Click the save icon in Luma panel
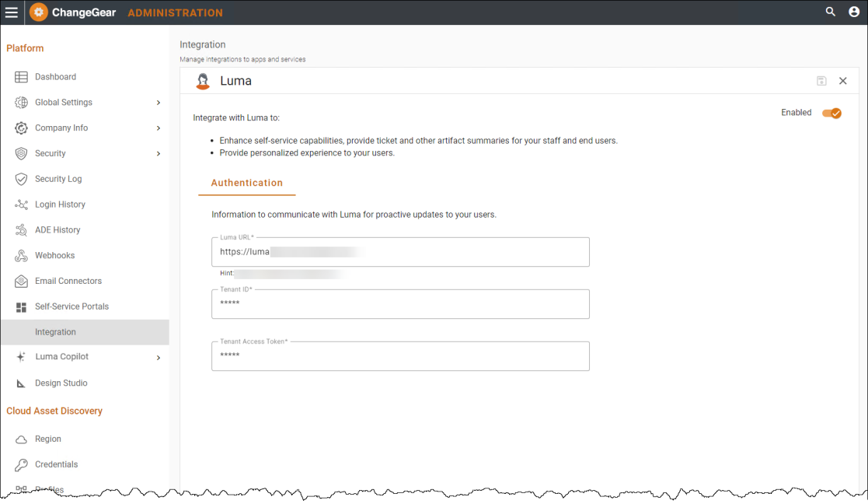The height and width of the screenshot is (504, 868). point(821,81)
